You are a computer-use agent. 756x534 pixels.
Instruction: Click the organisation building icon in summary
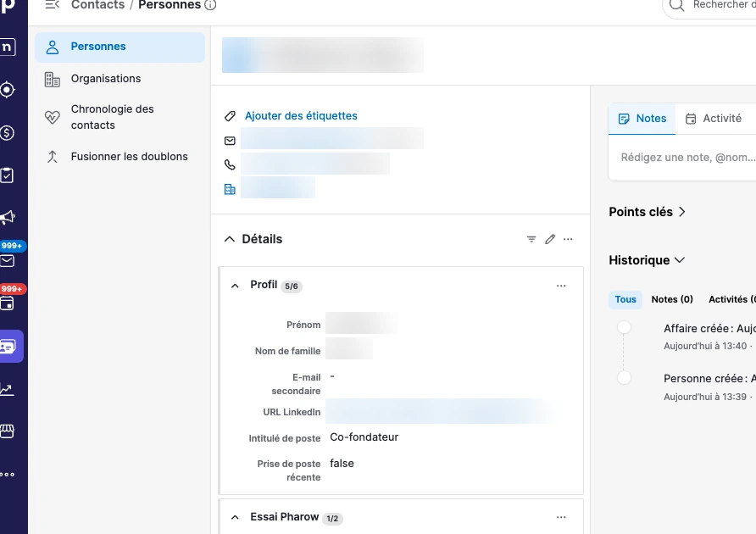[230, 189]
